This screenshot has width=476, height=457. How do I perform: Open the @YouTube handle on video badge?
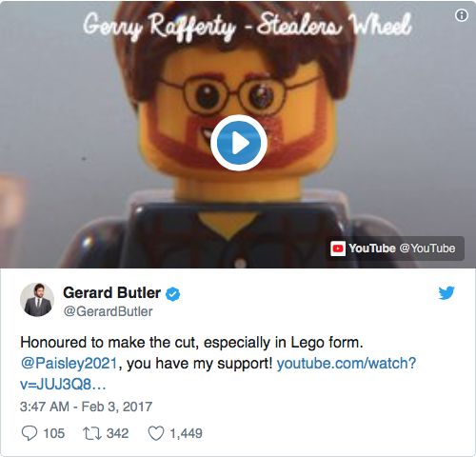427,248
